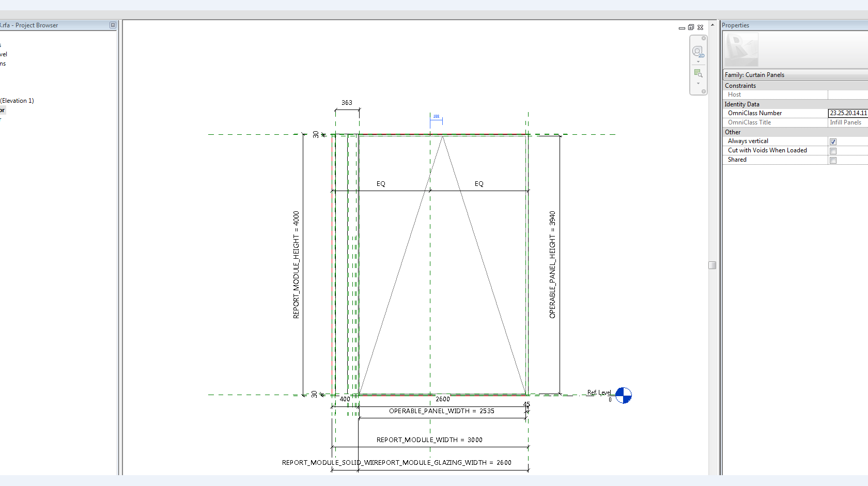This screenshot has height=486, width=868.
Task: Select the (Elevation 1) browser item
Action: click(17, 101)
